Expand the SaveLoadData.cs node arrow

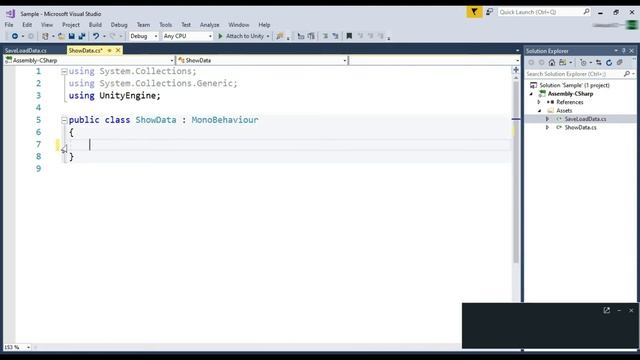[x=547, y=119]
